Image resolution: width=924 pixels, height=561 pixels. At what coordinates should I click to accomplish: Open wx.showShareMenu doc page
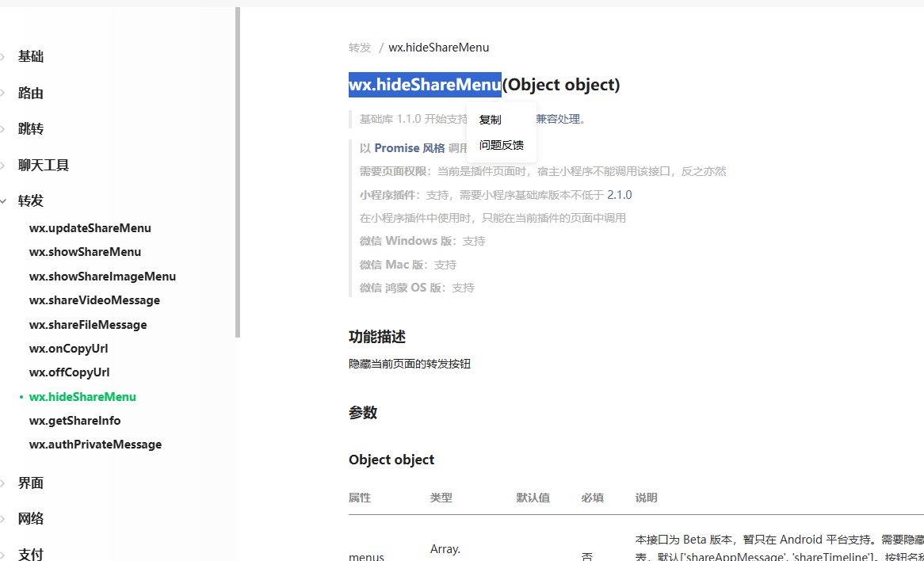(x=86, y=252)
